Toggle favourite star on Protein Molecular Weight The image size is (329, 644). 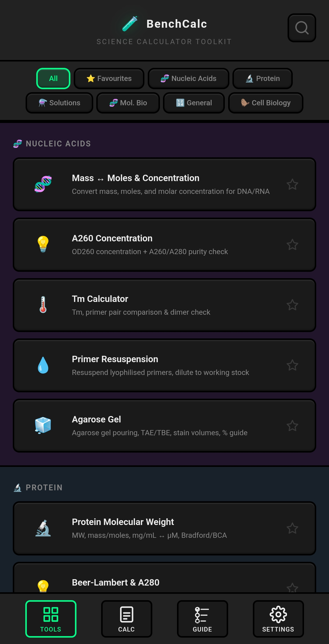point(292,528)
